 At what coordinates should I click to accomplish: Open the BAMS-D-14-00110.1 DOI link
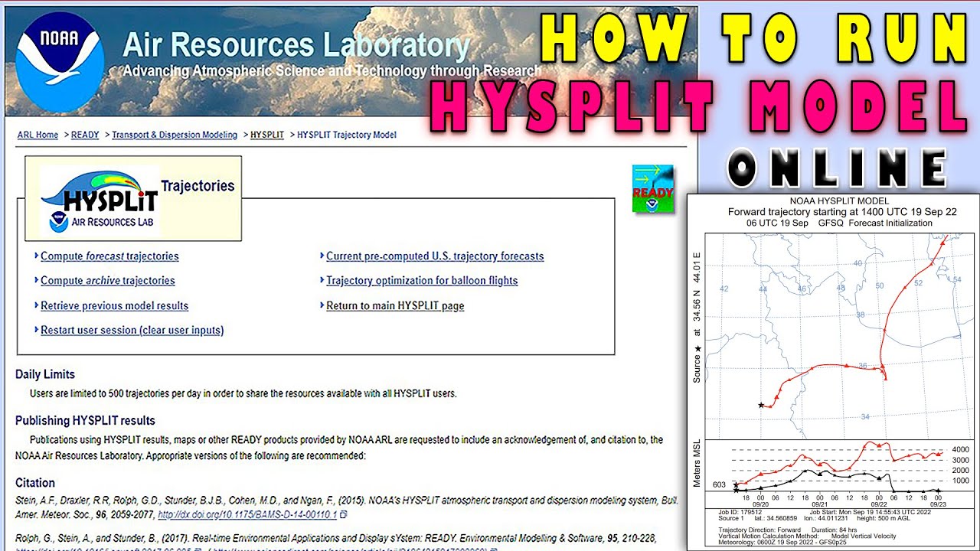[247, 515]
